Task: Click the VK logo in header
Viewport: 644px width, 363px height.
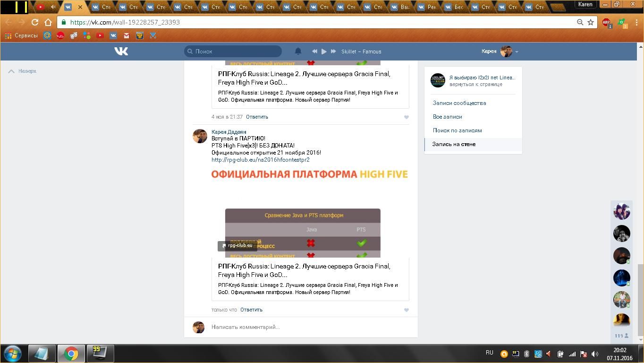Action: coord(121,51)
